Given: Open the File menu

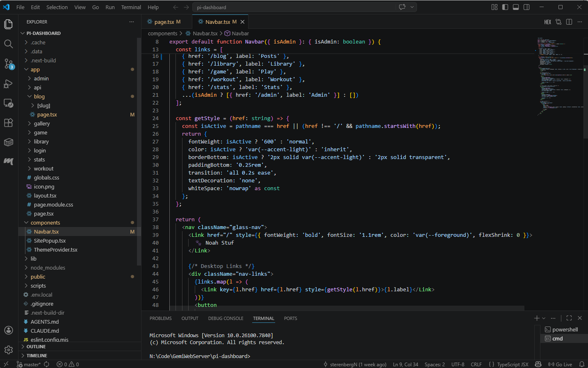Looking at the screenshot, I should [x=20, y=7].
